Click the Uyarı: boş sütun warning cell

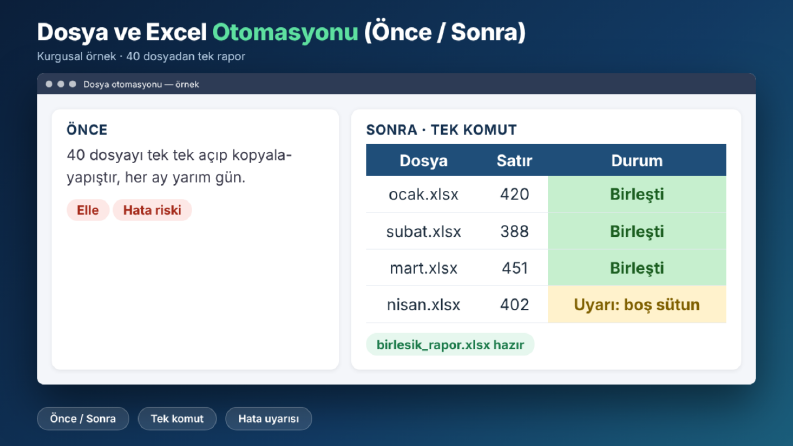click(x=637, y=304)
